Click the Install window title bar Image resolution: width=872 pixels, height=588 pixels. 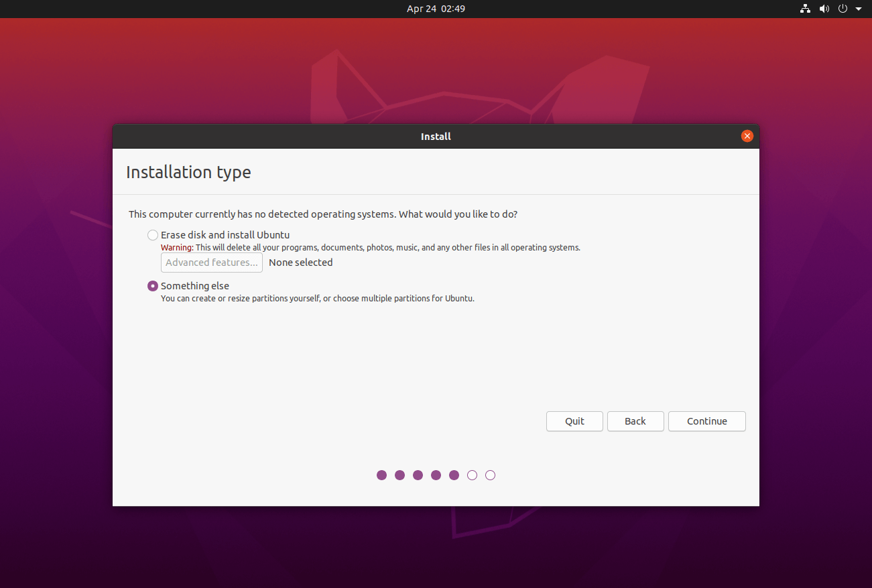click(x=436, y=136)
